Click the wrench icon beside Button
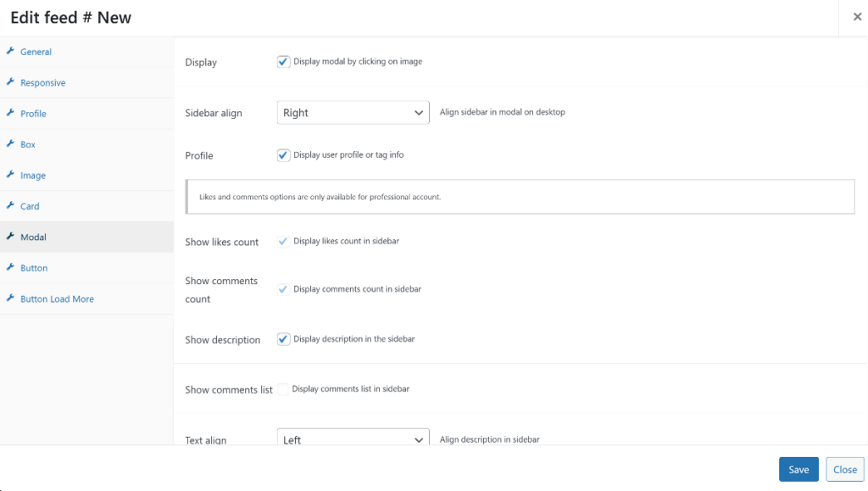This screenshot has width=868, height=491. 12,268
